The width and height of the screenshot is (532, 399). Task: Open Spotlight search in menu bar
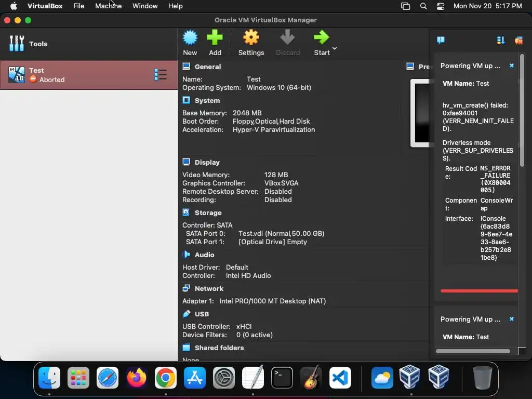[423, 6]
